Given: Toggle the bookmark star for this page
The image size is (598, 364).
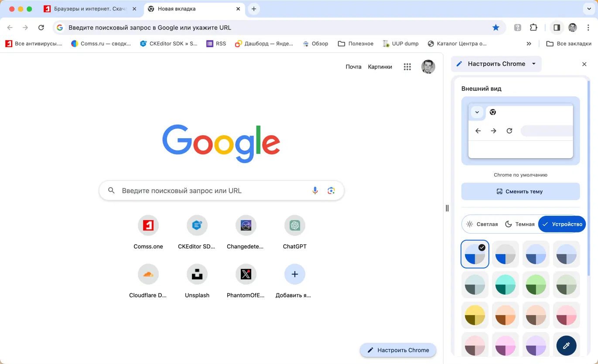Looking at the screenshot, I should [x=496, y=27].
